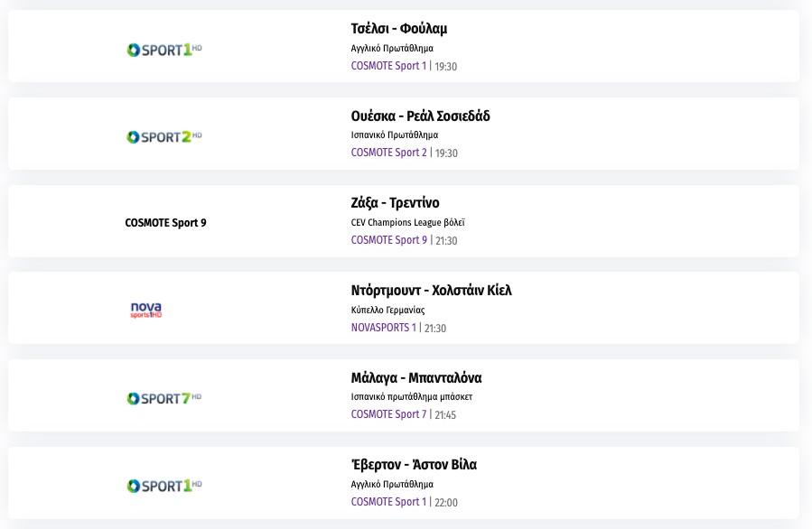
Task: Click the COSMOTE Sport 9 channel logo text
Action: [x=165, y=223]
